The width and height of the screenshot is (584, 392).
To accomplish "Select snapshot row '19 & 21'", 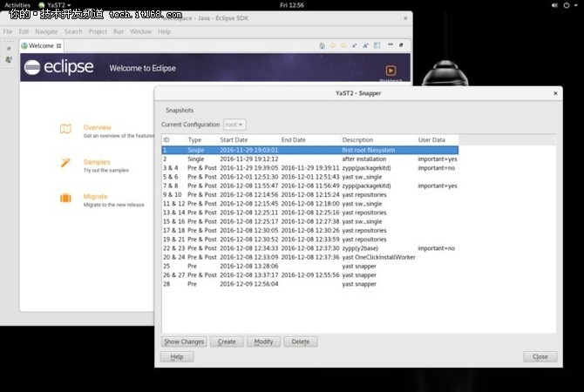I will click(310, 240).
